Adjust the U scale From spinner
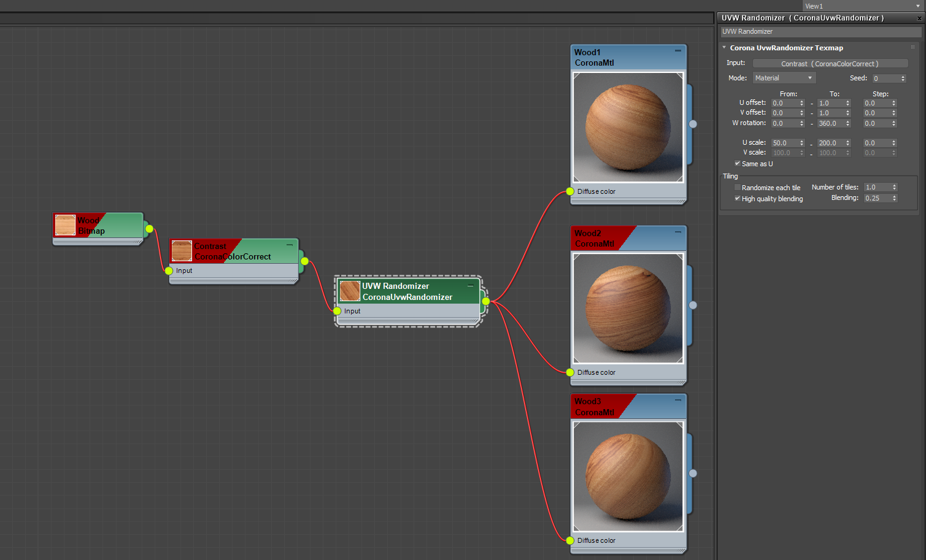926x560 pixels. (801, 143)
